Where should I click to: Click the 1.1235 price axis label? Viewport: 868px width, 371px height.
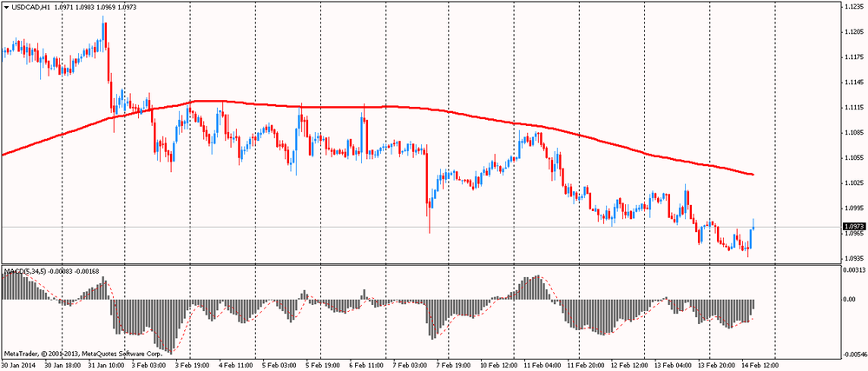pyautogui.click(x=852, y=7)
